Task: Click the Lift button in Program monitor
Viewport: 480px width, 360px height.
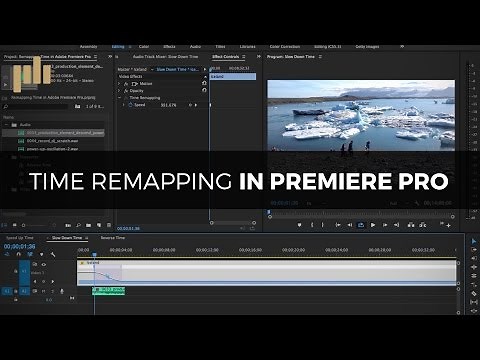Action: [411, 225]
